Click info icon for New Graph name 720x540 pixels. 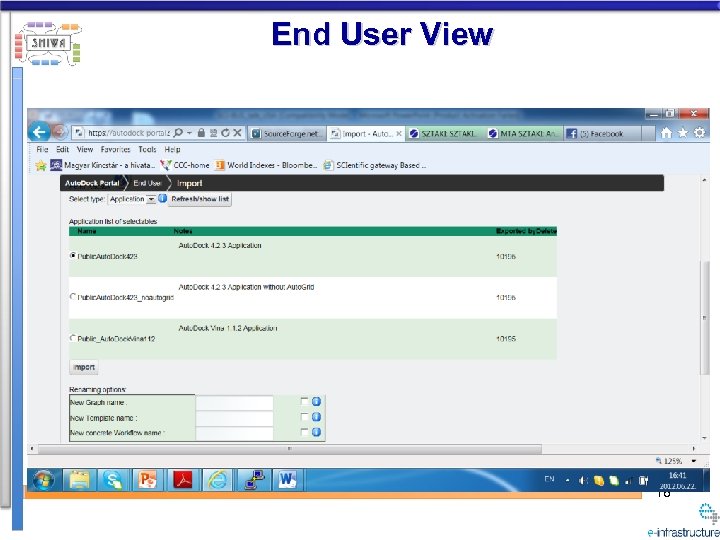coord(316,401)
